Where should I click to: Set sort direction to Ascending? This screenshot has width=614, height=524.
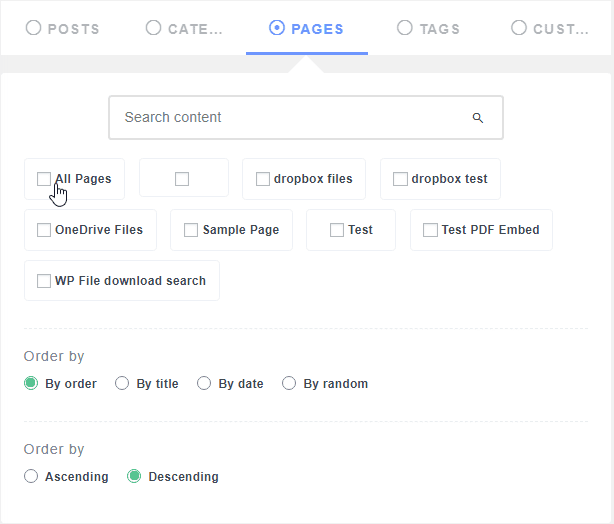click(x=31, y=477)
